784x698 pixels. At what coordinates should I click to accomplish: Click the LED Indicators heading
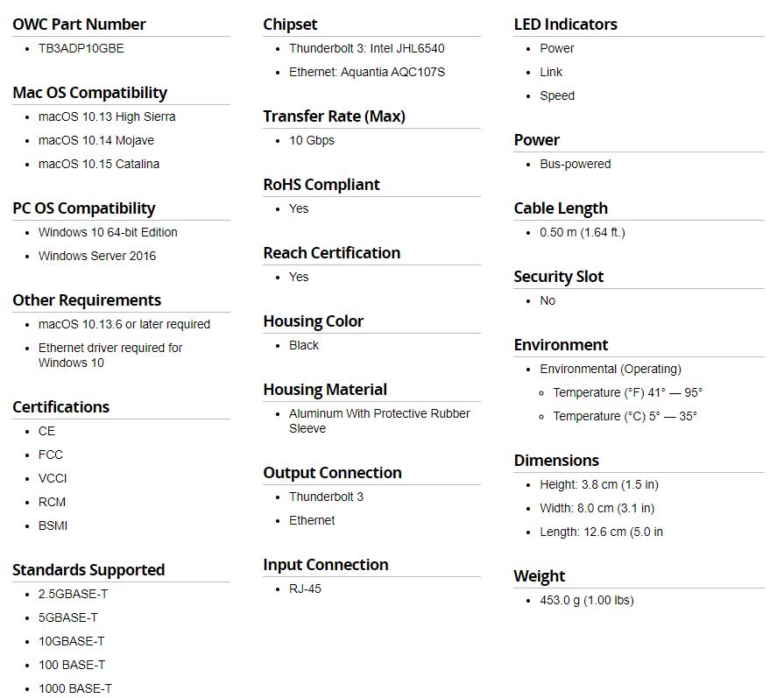coord(566,24)
